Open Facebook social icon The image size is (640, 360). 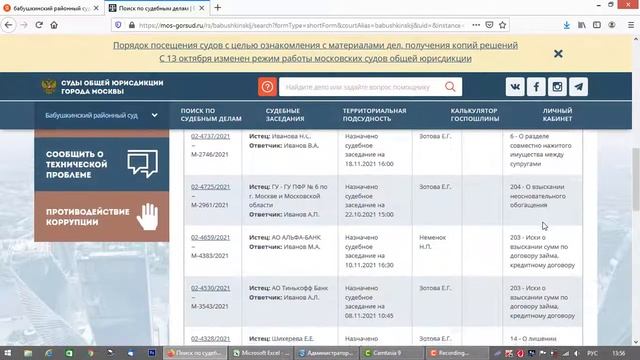536,87
